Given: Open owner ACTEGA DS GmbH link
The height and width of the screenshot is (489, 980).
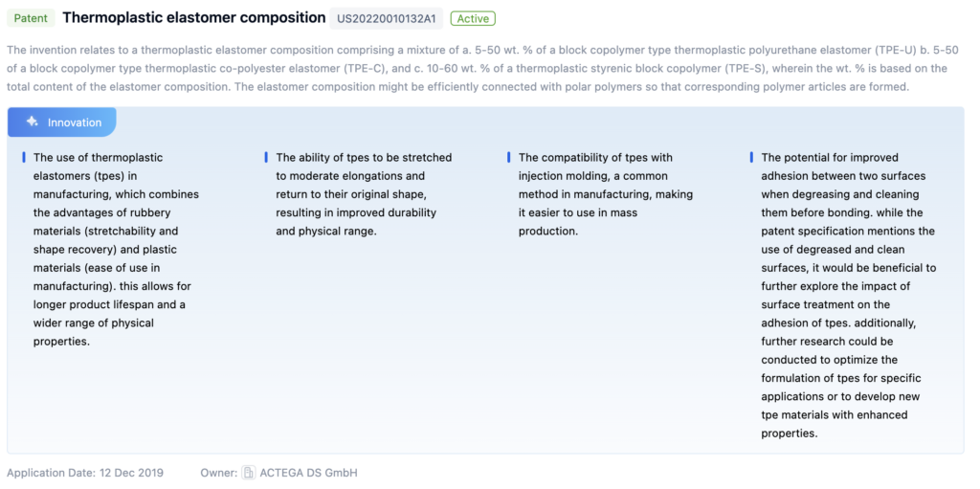Looking at the screenshot, I should pos(309,473).
